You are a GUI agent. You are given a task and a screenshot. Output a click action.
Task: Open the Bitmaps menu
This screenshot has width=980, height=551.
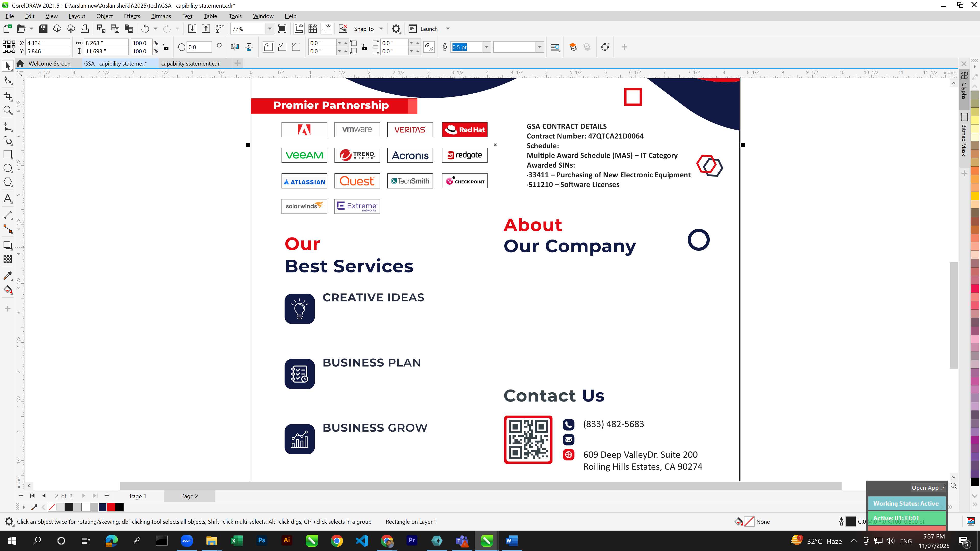(161, 16)
